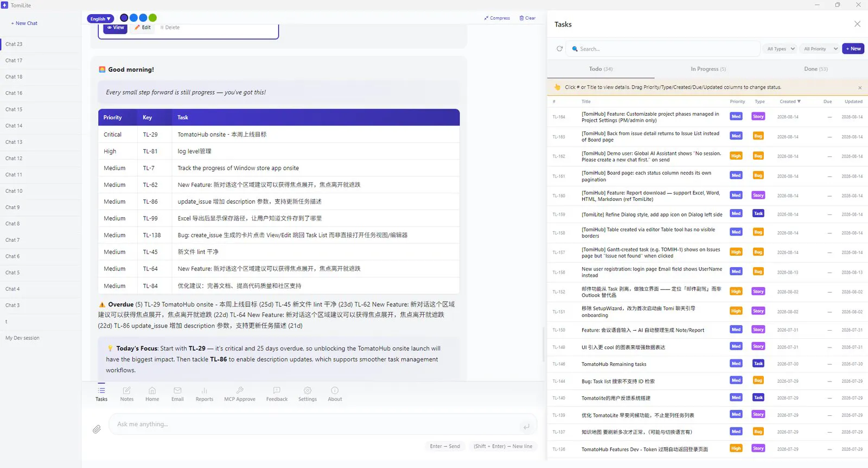Screen dimensions: 868x468
Task: Click the refresh icon in Tasks panel
Action: (x=559, y=49)
